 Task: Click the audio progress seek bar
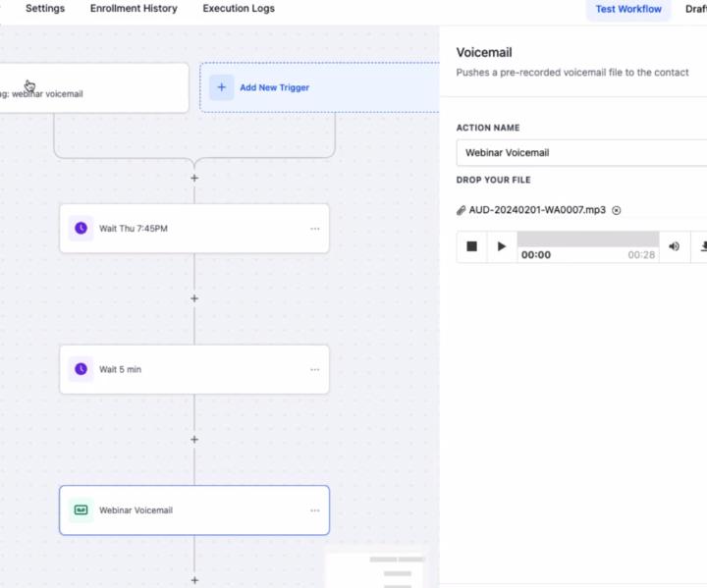click(587, 240)
